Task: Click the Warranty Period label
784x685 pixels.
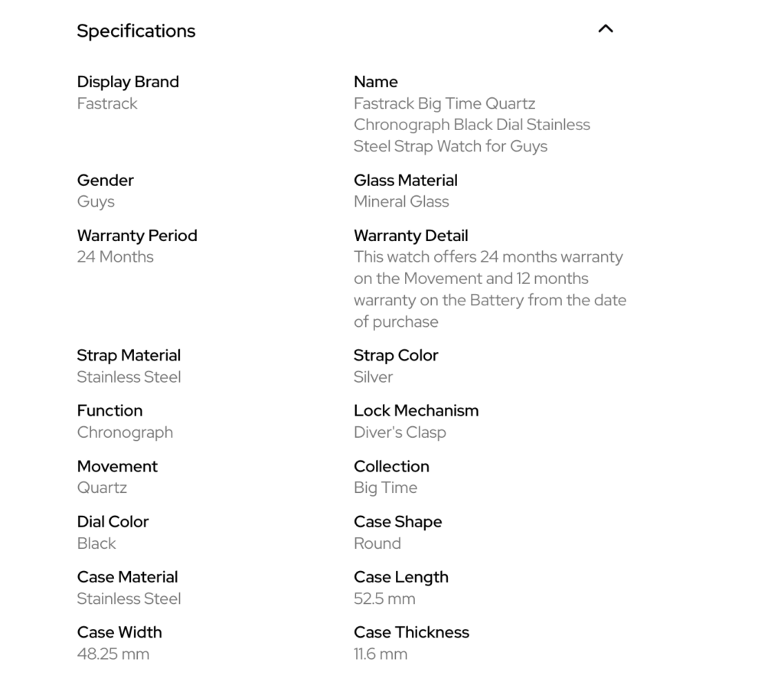Action: [137, 236]
